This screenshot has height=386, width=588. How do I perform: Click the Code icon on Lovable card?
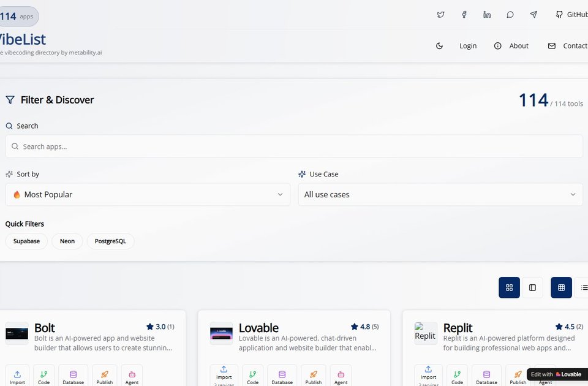pos(253,376)
